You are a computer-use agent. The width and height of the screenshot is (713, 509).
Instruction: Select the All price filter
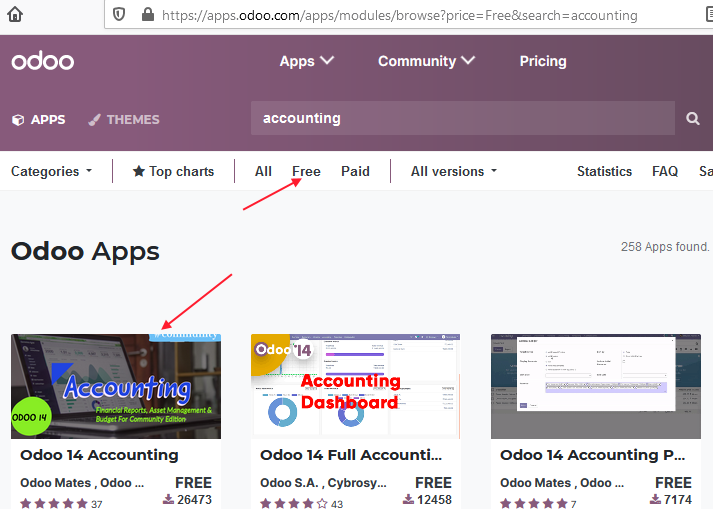click(263, 171)
